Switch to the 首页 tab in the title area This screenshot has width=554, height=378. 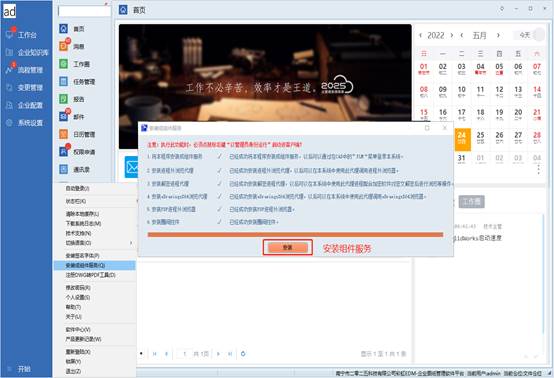point(132,10)
